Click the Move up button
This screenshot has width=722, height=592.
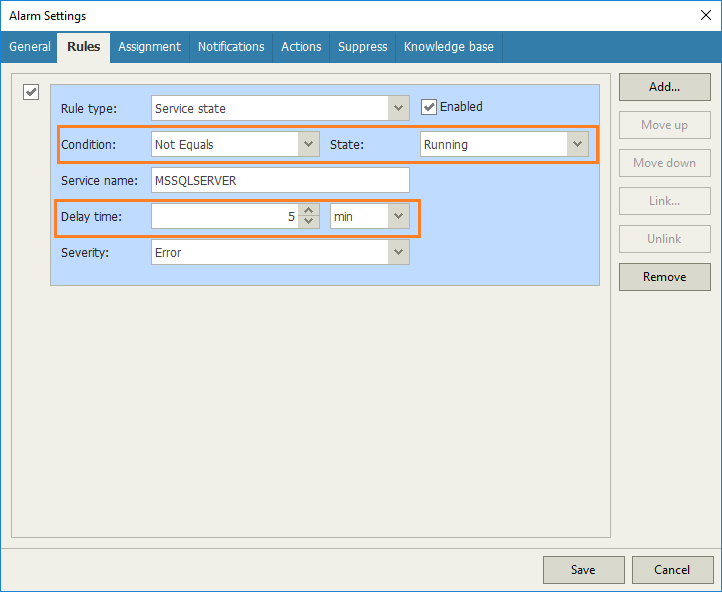664,125
